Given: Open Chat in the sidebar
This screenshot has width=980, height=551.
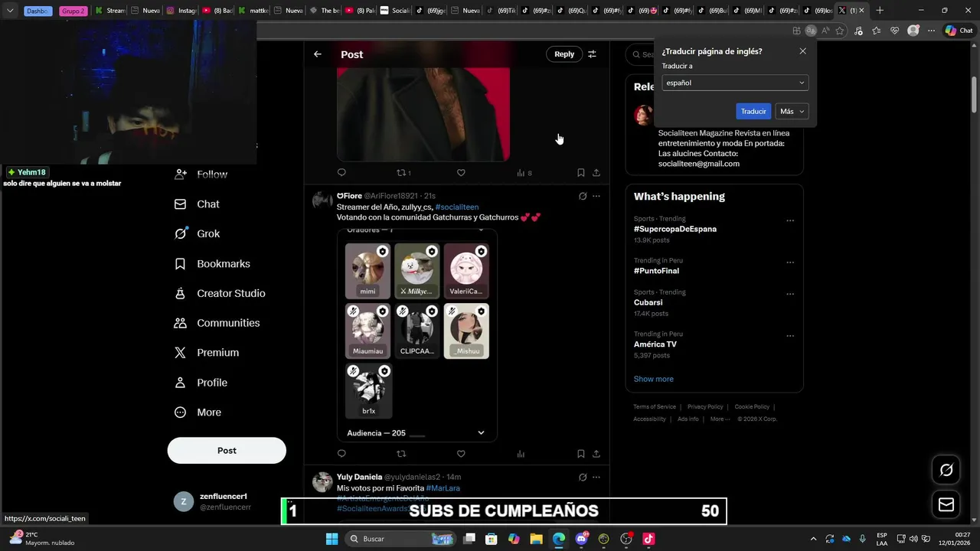Looking at the screenshot, I should (x=198, y=204).
